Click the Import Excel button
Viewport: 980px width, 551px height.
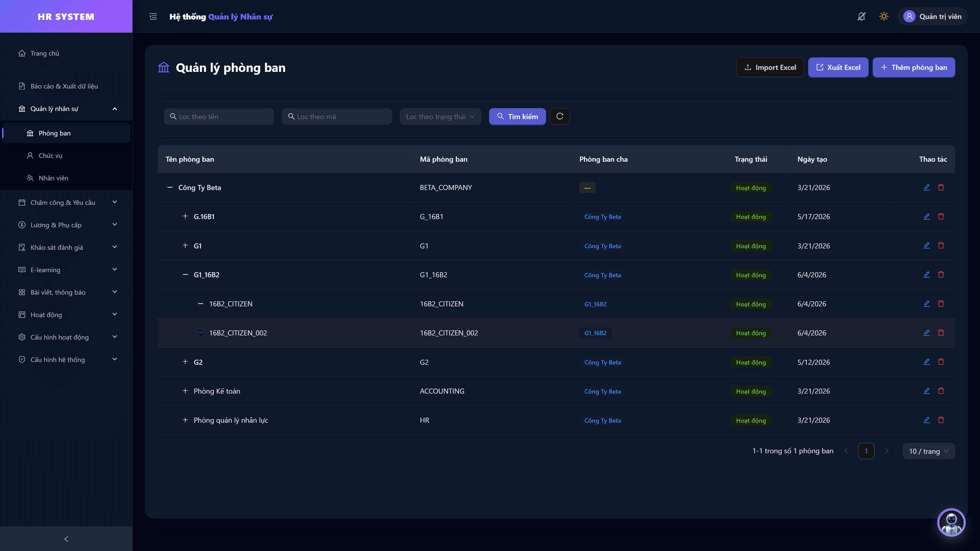coord(770,67)
